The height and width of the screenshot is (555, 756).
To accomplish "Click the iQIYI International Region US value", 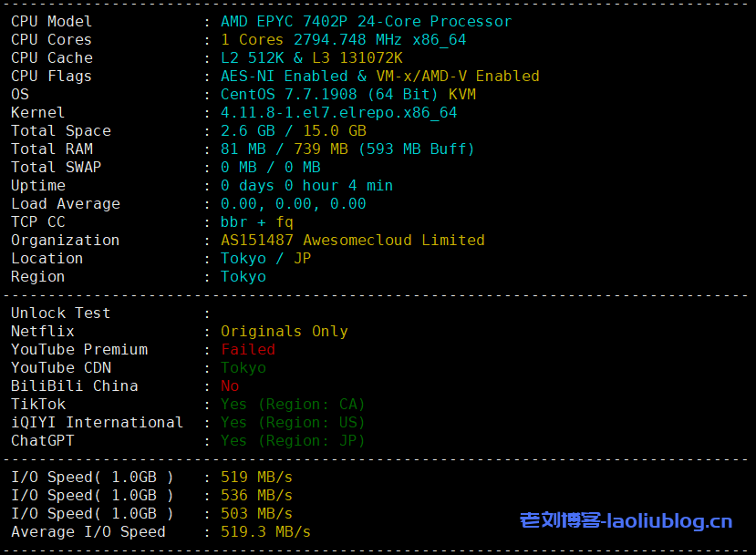I will (292, 422).
